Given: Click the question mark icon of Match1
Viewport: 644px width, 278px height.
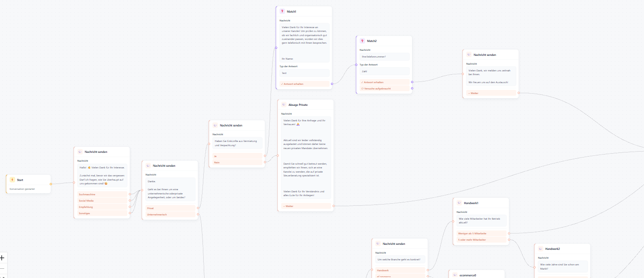Looking at the screenshot, I should 282,11.
